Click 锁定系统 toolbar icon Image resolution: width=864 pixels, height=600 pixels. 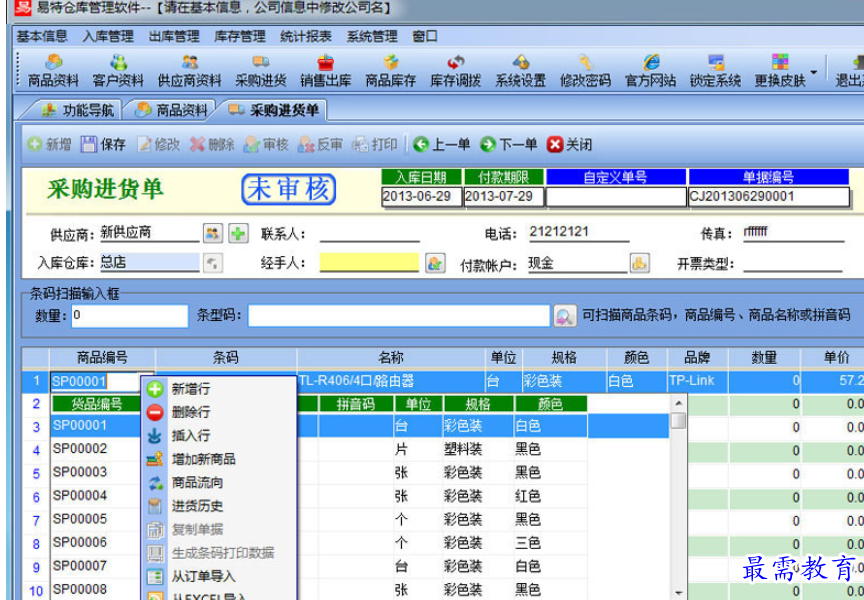coord(715,71)
